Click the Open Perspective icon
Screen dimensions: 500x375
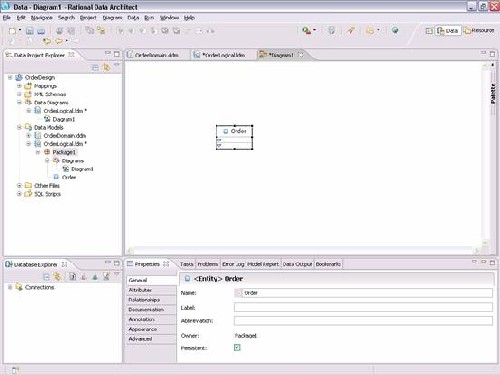(x=429, y=31)
